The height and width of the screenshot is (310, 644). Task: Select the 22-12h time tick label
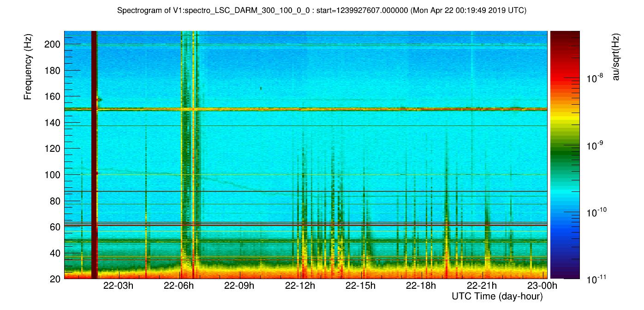coord(300,286)
